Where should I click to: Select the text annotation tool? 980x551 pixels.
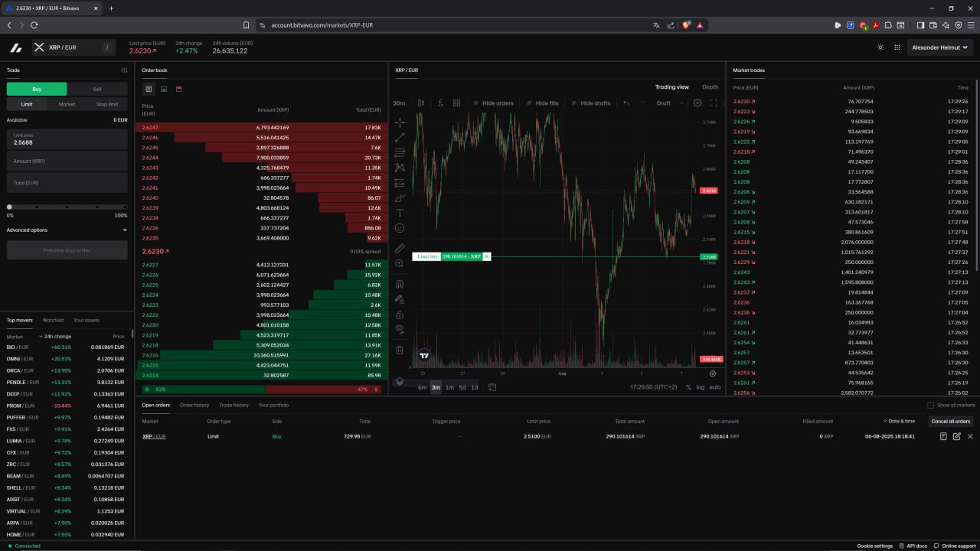point(399,213)
